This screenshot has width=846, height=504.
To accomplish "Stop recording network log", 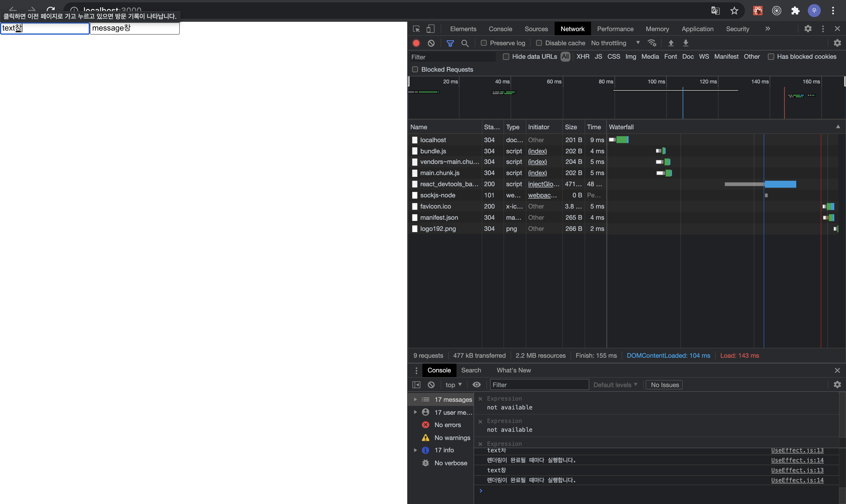I will (416, 43).
